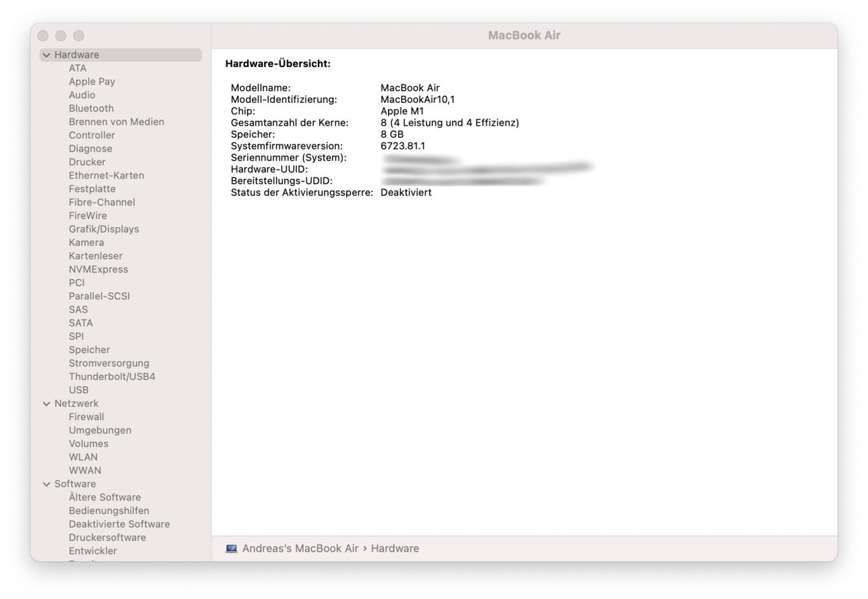This screenshot has height=599, width=868.
Task: Click Hardware segment in path bar
Action: [395, 549]
